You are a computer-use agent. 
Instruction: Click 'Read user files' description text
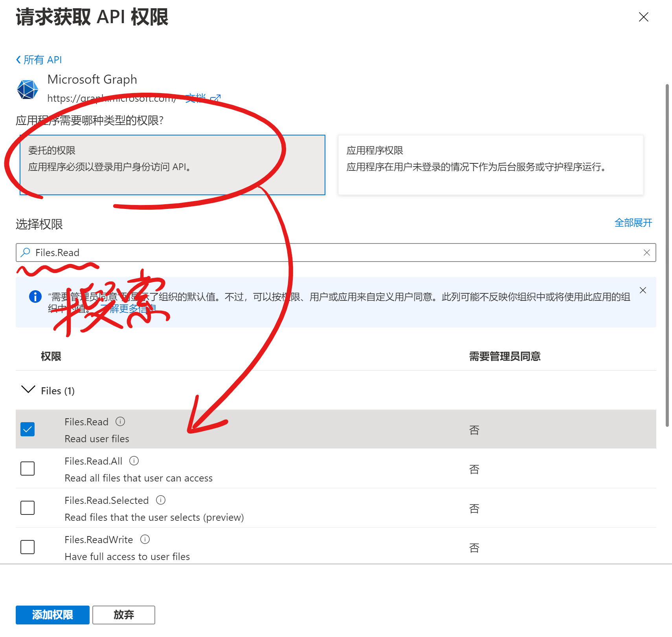97,439
